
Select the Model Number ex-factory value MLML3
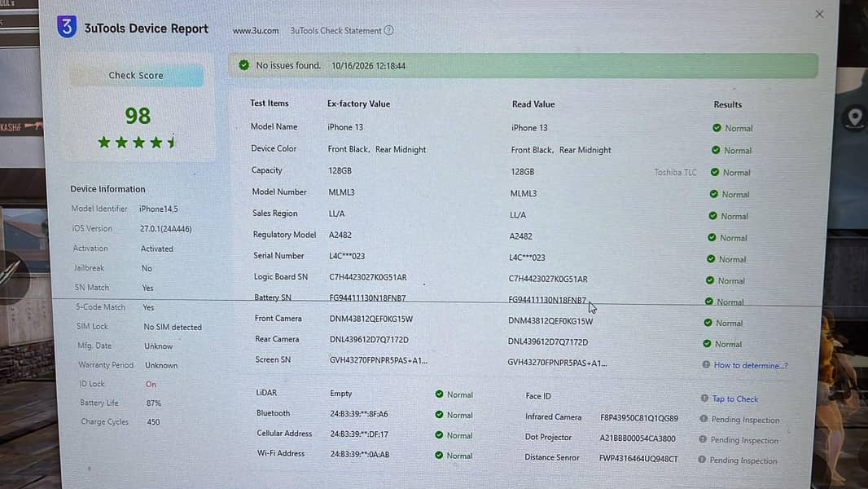point(341,192)
